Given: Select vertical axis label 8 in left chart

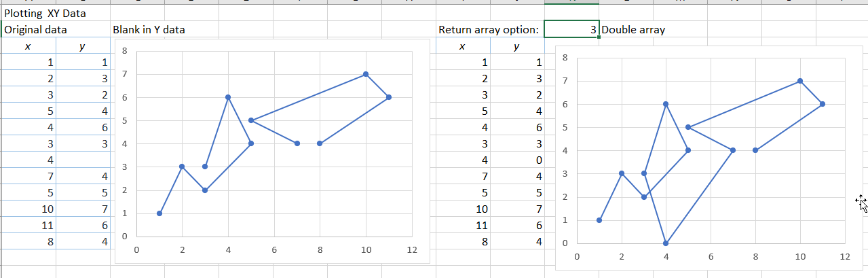Looking at the screenshot, I should pyautogui.click(x=123, y=50).
